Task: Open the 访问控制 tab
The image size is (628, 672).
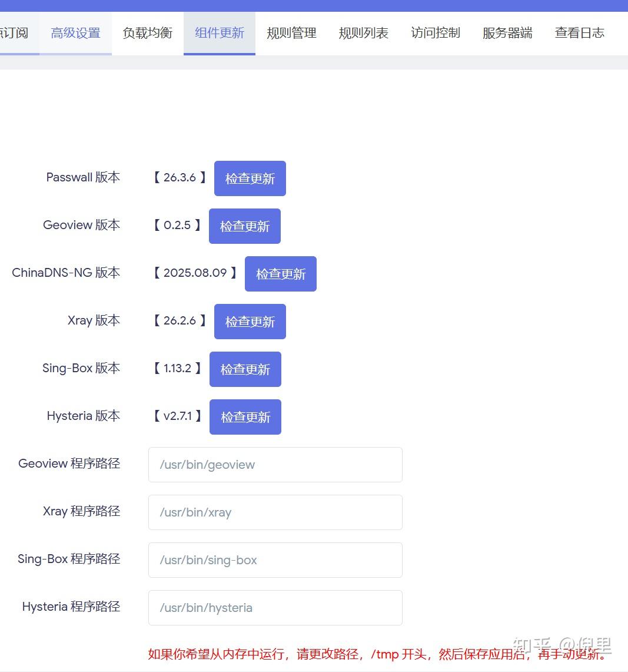Action: pyautogui.click(x=435, y=33)
